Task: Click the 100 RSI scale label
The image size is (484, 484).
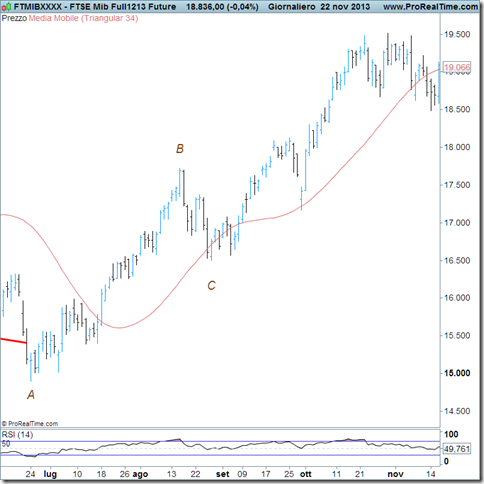Action: (451, 434)
